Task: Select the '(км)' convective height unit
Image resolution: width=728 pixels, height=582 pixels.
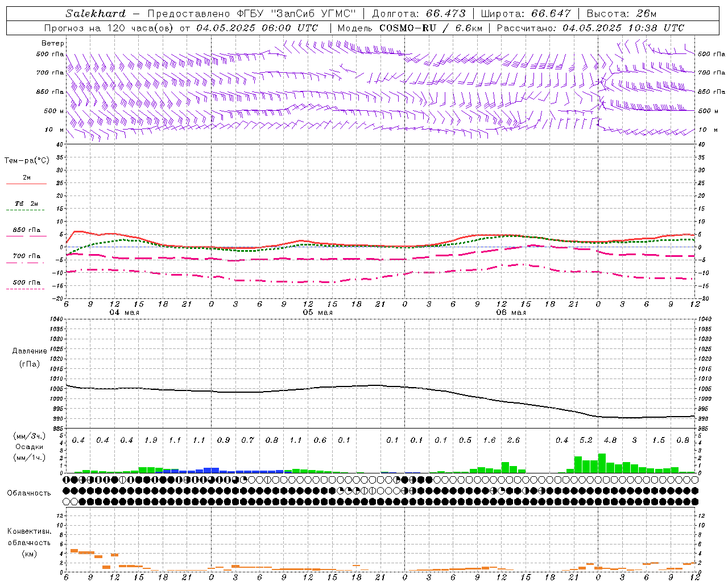Action: coord(29,554)
